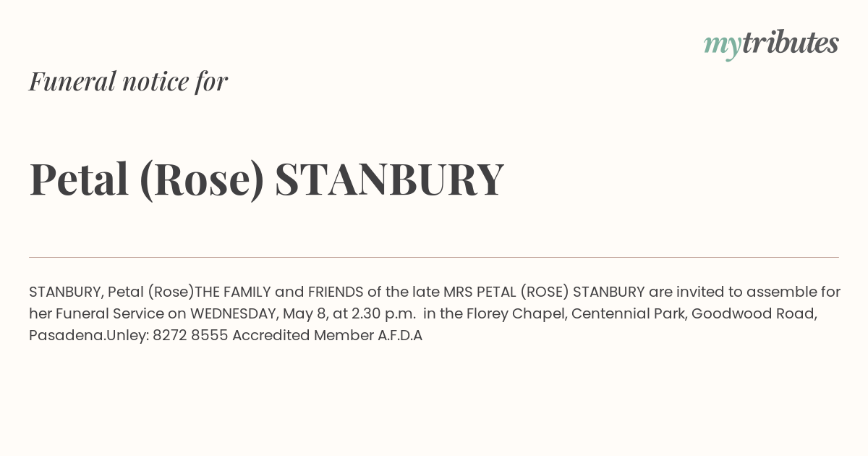Click "MRS PETAL (ROSE) STANBURY" in paragraph

[x=544, y=292]
